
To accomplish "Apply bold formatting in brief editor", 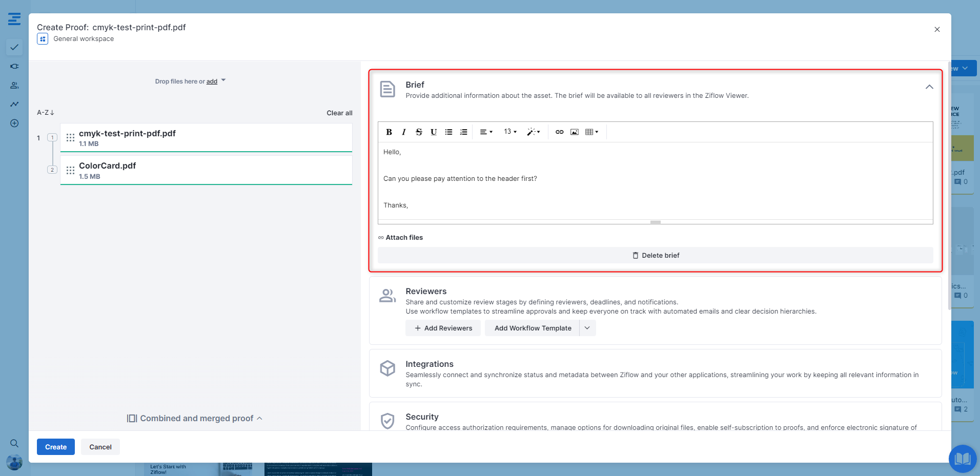I will coord(389,132).
